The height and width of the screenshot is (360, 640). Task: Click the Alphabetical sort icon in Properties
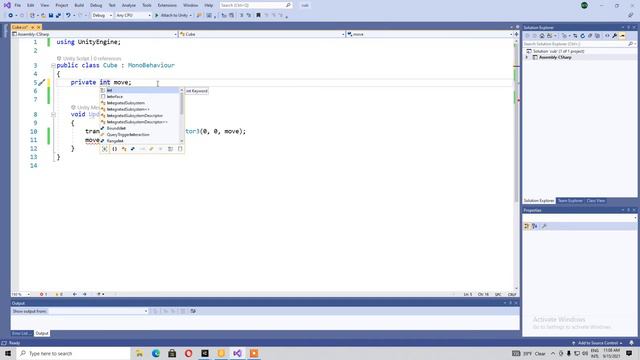pyautogui.click(x=535, y=226)
